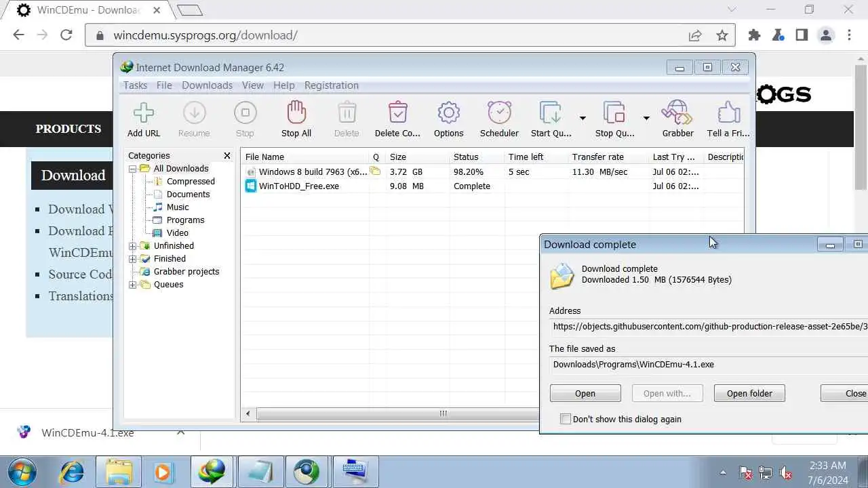The image size is (868, 488).
Task: Click the download list horizontal scrollbar thumb
Action: [x=443, y=413]
